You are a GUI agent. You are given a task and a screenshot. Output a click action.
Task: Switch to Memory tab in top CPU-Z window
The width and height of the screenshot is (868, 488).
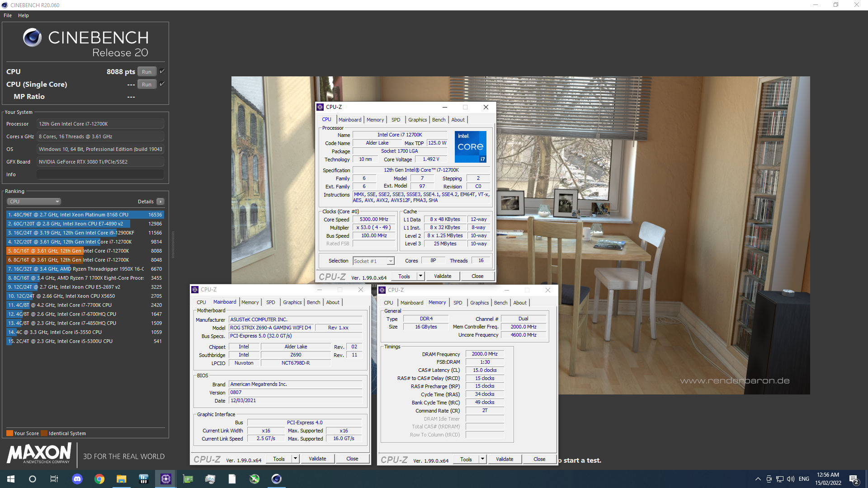375,120
